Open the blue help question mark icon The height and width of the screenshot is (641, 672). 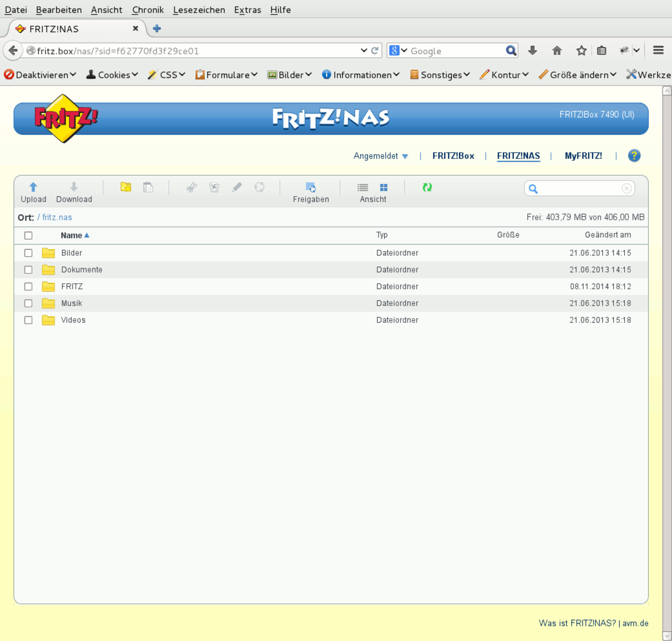pos(634,155)
